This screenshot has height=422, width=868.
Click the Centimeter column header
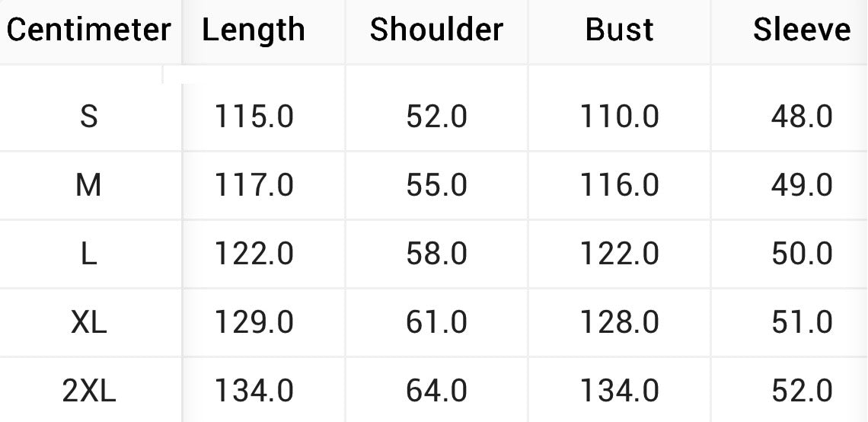click(89, 30)
